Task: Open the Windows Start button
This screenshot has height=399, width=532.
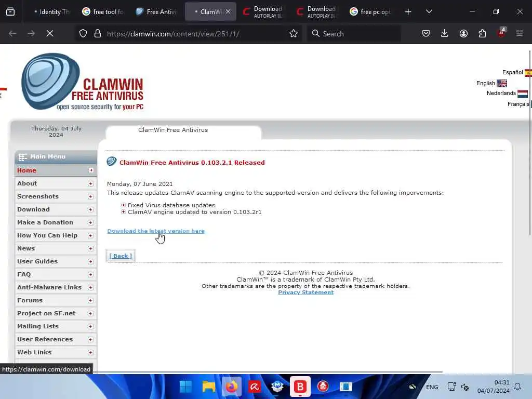Action: click(x=185, y=387)
